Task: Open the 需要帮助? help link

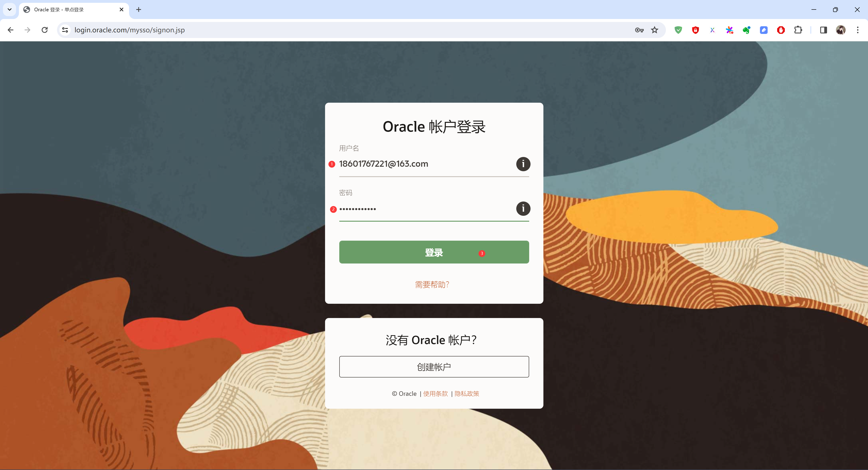Action: [432, 285]
